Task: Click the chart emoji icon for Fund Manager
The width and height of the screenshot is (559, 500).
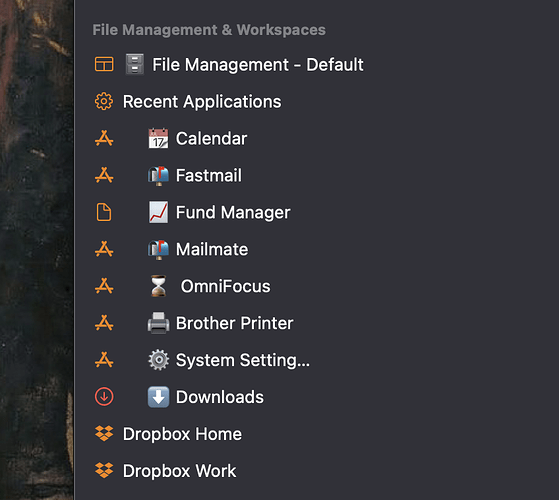Action: click(x=158, y=212)
